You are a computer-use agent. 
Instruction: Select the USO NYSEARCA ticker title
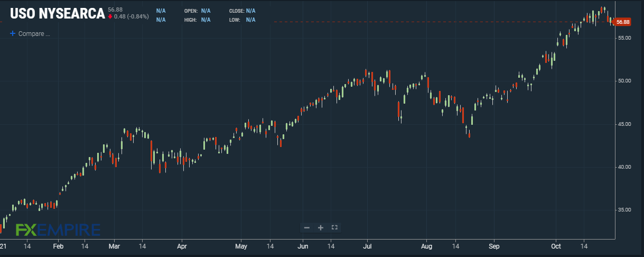pyautogui.click(x=58, y=14)
